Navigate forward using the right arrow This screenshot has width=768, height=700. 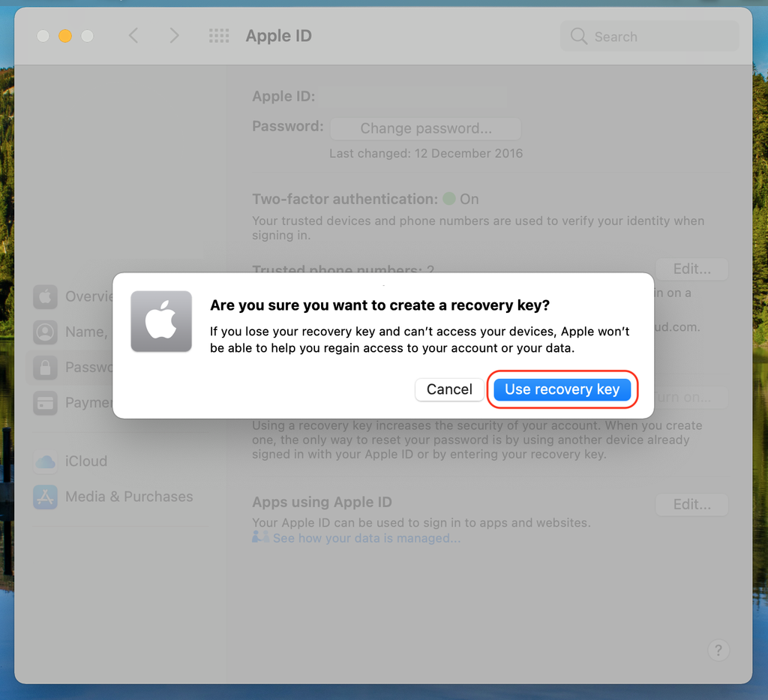(x=173, y=35)
